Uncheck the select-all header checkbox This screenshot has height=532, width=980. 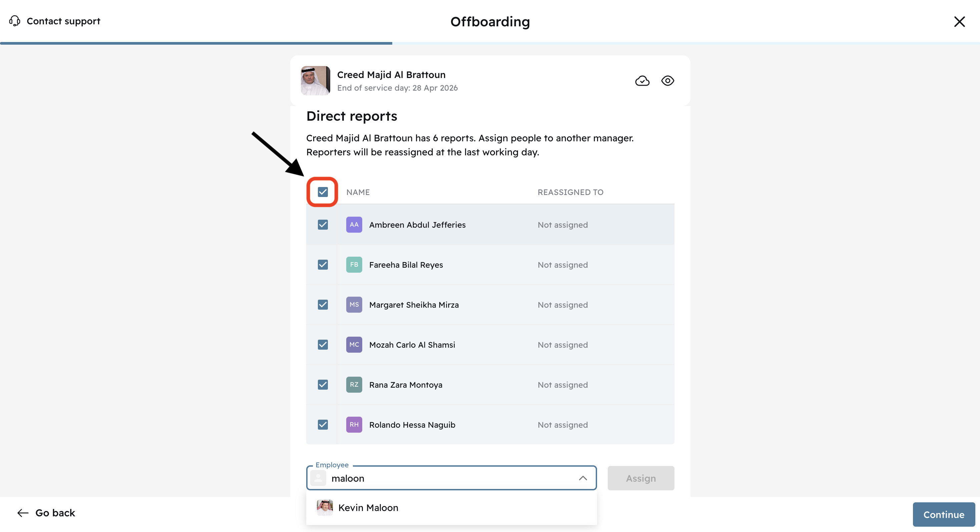[323, 192]
